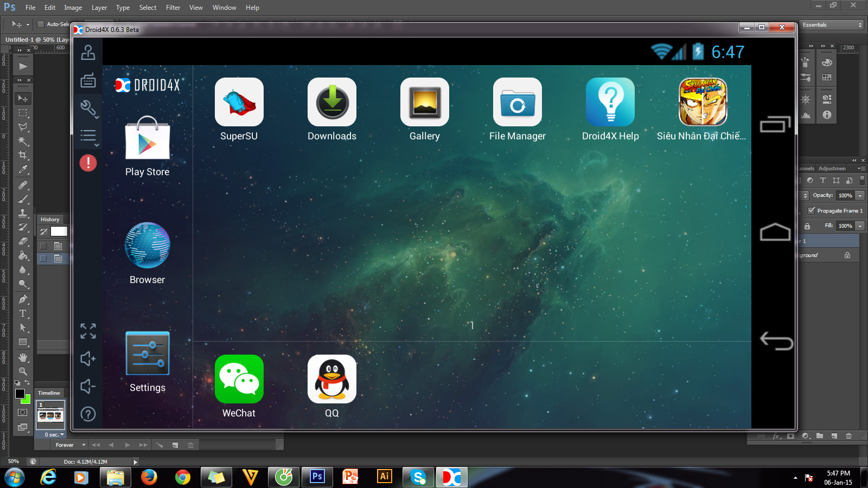This screenshot has height=488, width=868.
Task: Toggle Propagate Frame 1 checkbox
Action: tap(812, 210)
